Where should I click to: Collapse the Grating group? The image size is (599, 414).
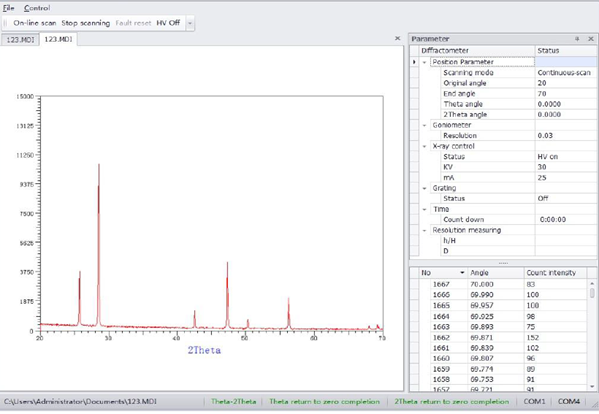(424, 188)
